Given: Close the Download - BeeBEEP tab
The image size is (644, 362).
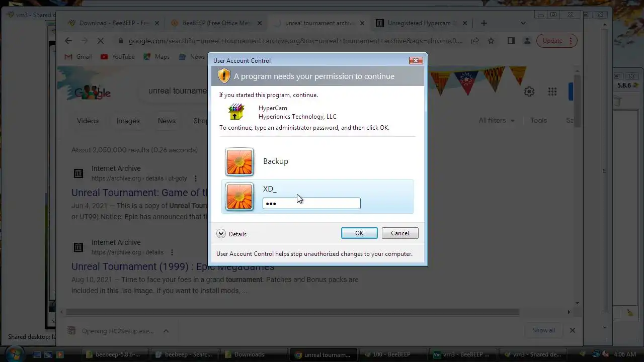Looking at the screenshot, I should 156,23.
